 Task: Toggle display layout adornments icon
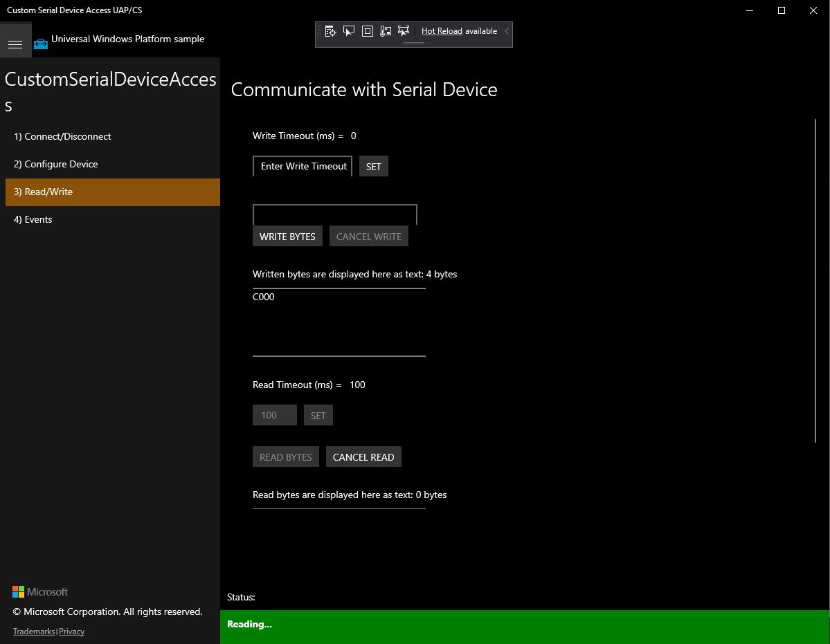[x=368, y=30]
